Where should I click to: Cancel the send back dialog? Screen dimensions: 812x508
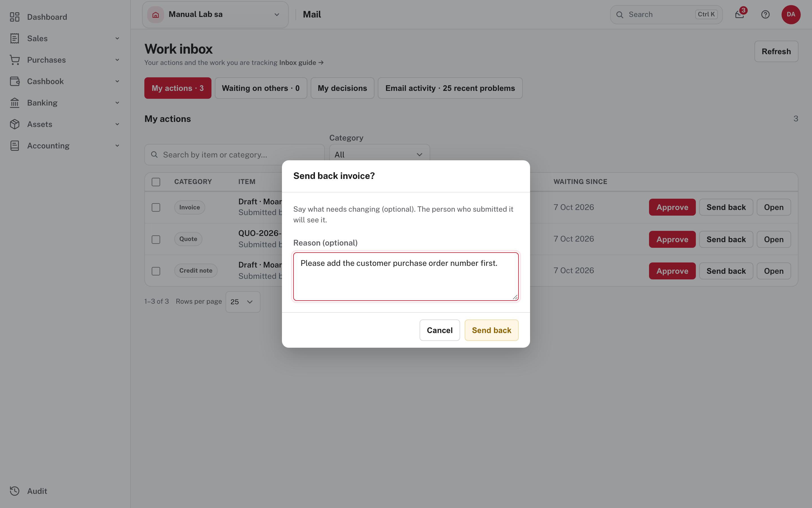tap(440, 330)
